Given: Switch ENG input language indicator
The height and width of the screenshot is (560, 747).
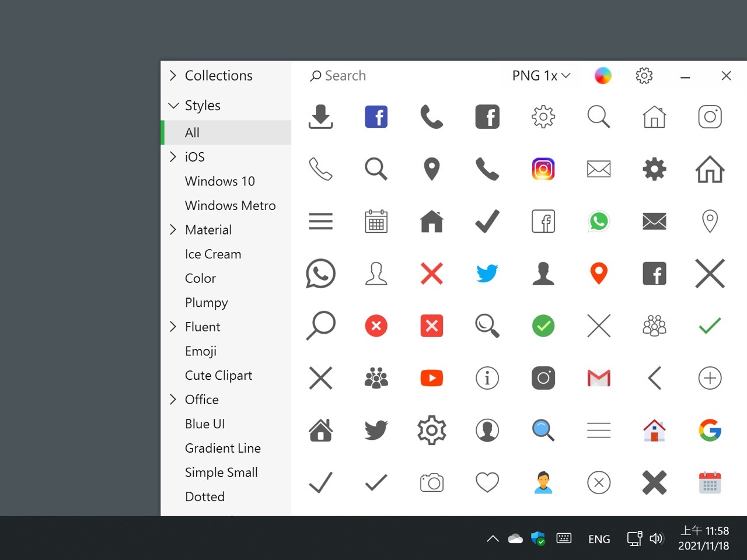Looking at the screenshot, I should (599, 539).
